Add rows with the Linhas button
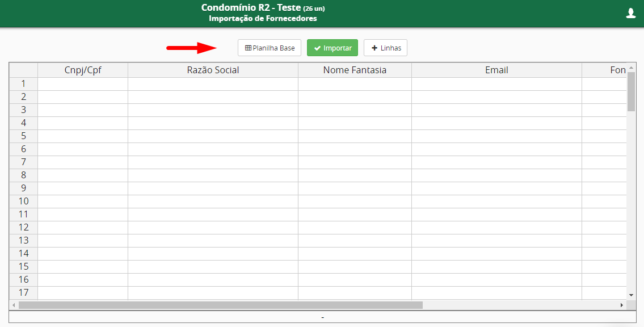Viewport: 644px width, 327px height. tap(385, 48)
